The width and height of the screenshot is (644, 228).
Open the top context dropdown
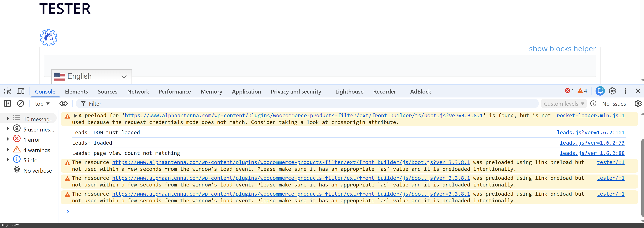42,103
